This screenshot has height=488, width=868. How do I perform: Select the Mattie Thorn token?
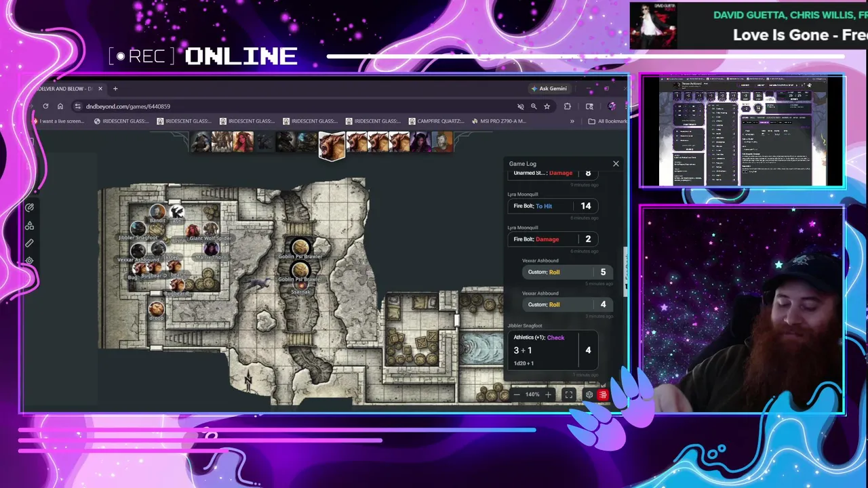pyautogui.click(x=211, y=249)
